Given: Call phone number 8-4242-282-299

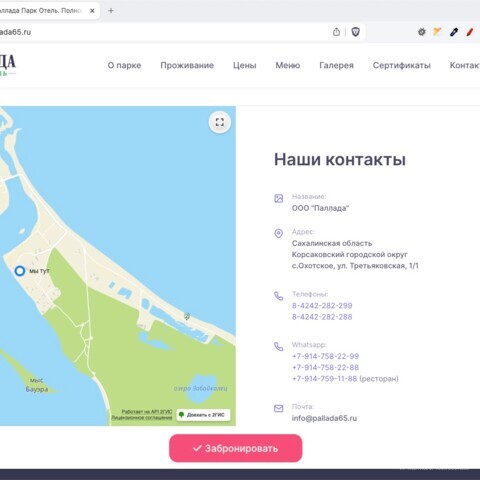Looking at the screenshot, I should click(322, 305).
